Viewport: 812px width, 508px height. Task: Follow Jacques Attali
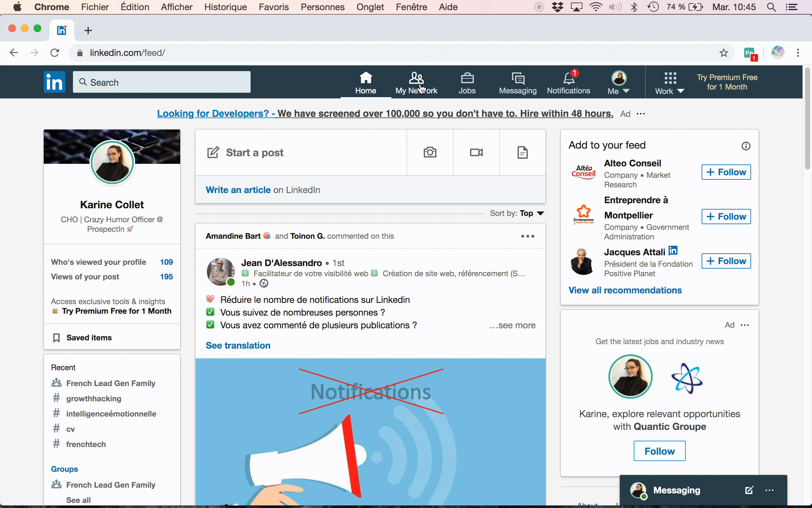(x=726, y=261)
